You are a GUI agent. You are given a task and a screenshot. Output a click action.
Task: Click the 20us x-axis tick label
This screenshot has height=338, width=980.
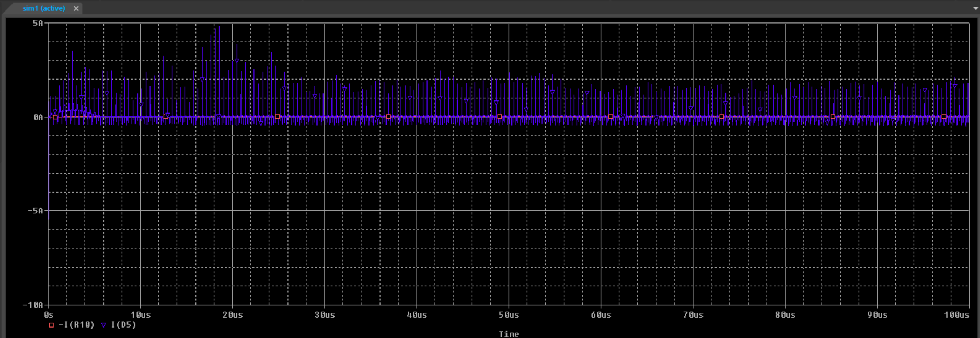point(233,314)
